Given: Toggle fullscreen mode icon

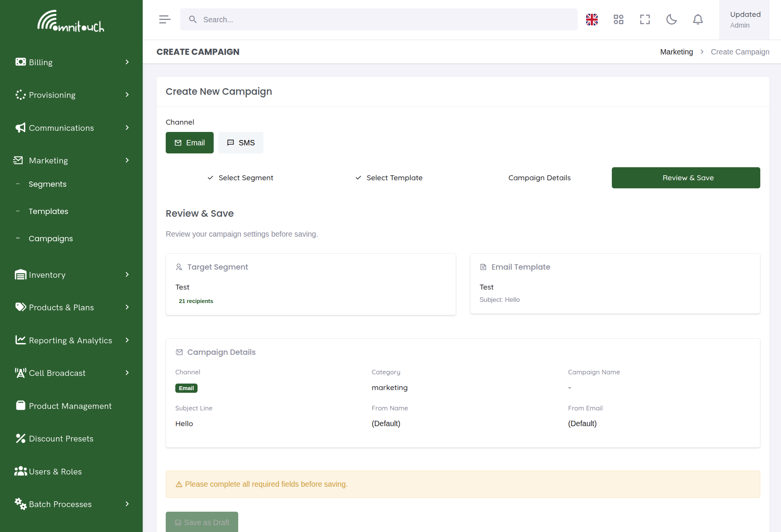Looking at the screenshot, I should click(645, 20).
